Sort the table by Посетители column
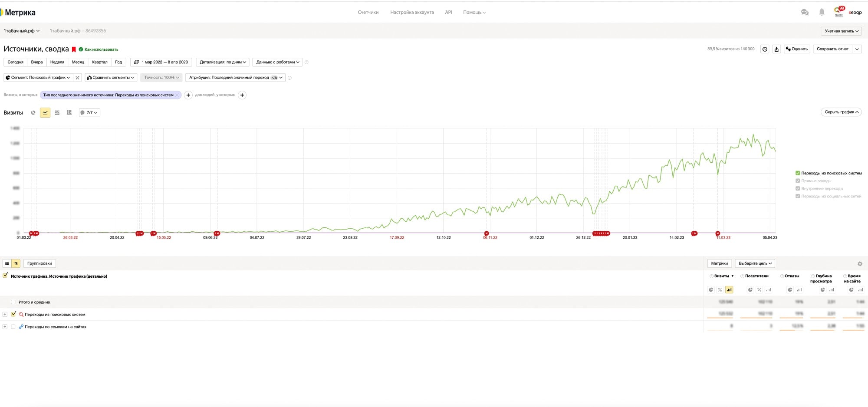Image resolution: width=868 pixels, height=407 pixels. click(x=756, y=276)
